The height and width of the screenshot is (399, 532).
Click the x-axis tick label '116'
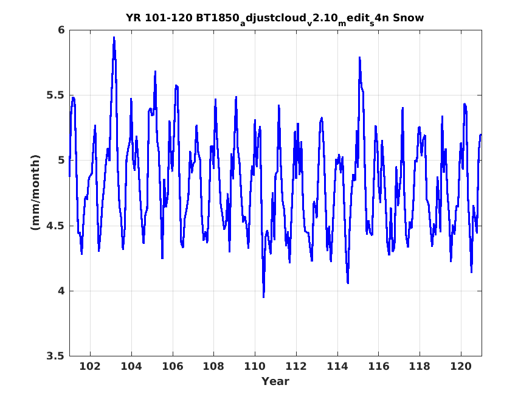378,366
